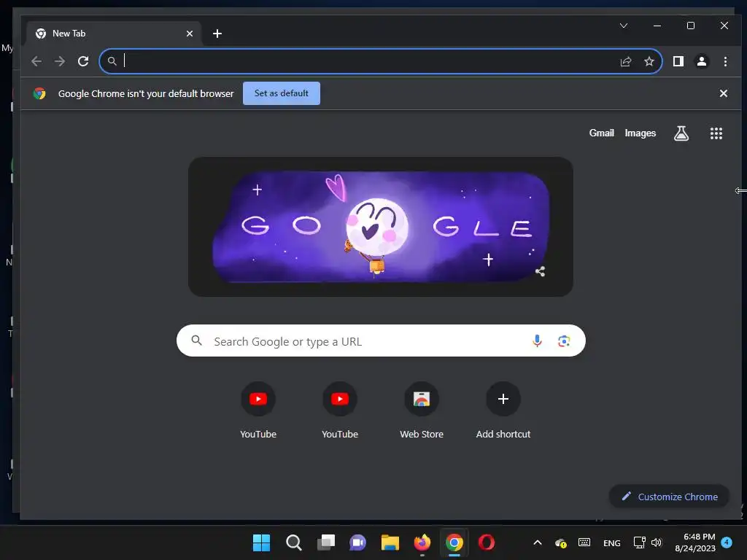The image size is (747, 560).
Task: Open the notifications badge
Action: [727, 542]
